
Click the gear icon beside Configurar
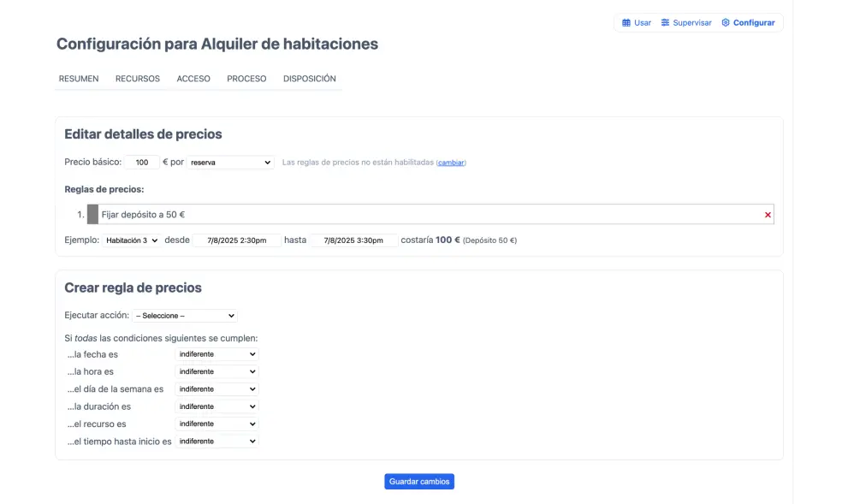(726, 23)
